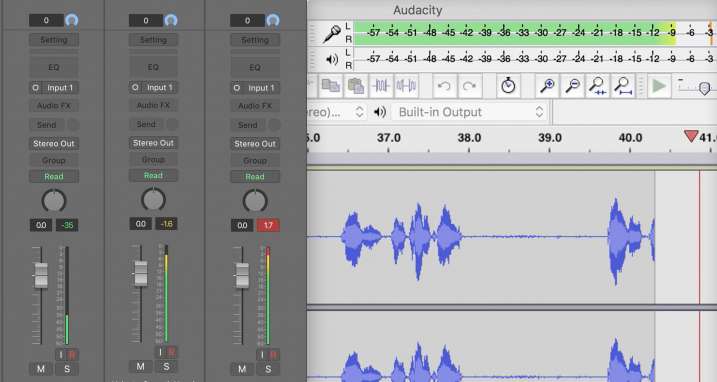Open the Read automation mode menu on the -1.6 strip

click(153, 176)
